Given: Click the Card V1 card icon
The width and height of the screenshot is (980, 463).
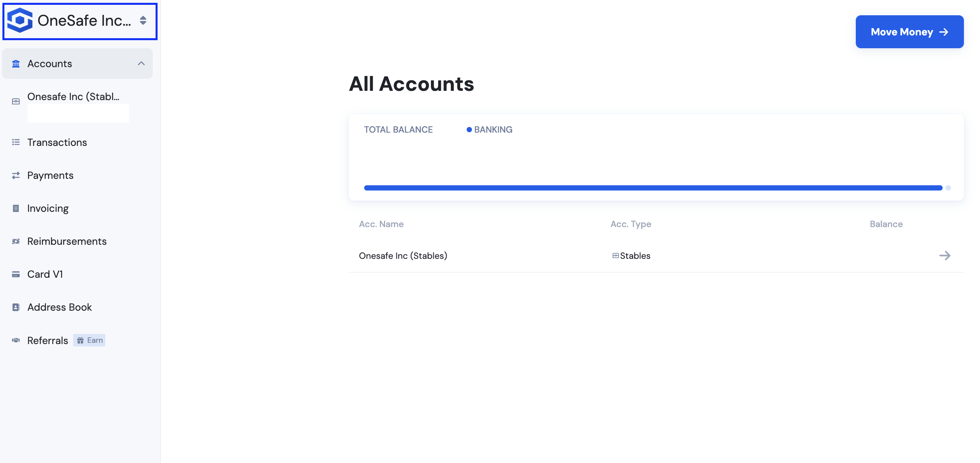Looking at the screenshot, I should [x=16, y=275].
